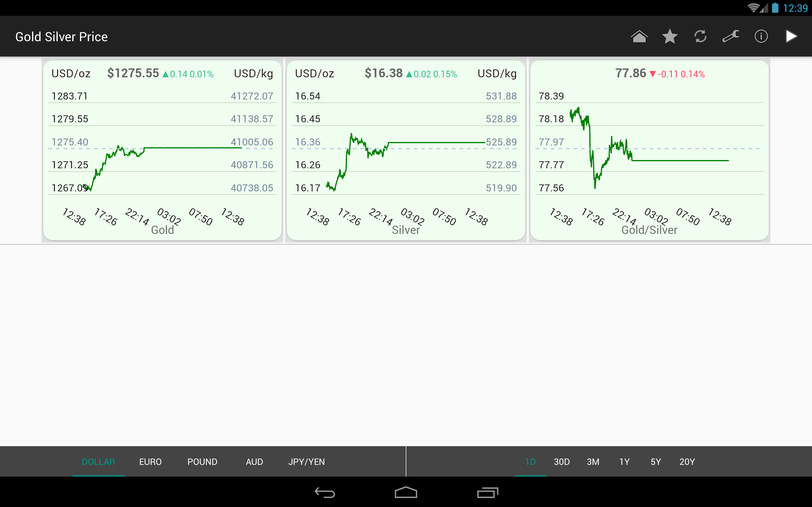Tap the home icon in action bar
Image resolution: width=812 pixels, height=507 pixels.
pos(639,36)
